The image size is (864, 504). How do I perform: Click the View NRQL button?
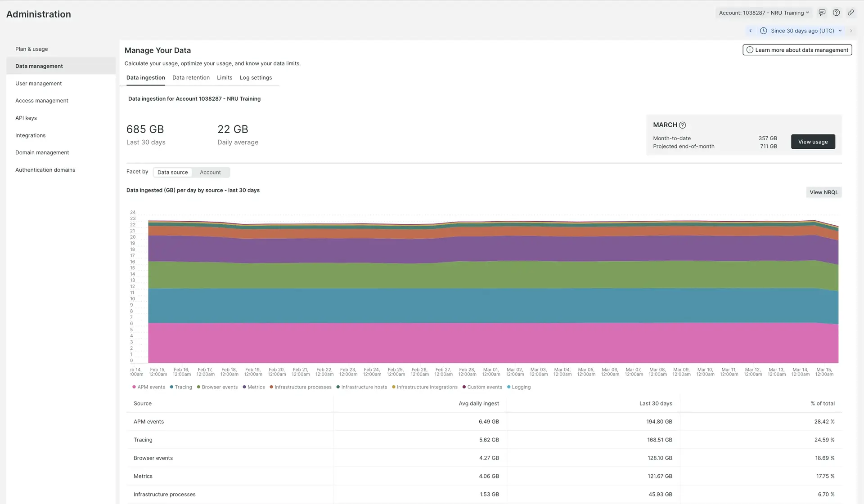(823, 192)
